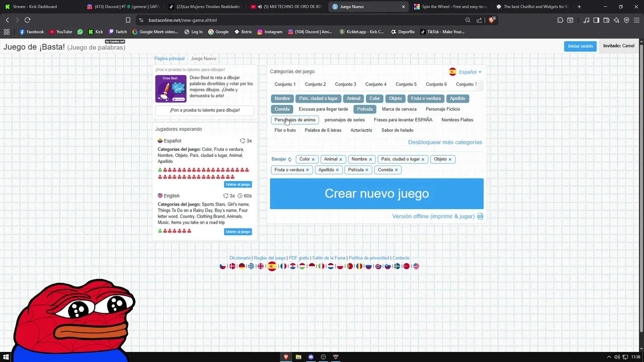
Task: Open the WhatsApp bookmark icon
Action: click(x=80, y=32)
